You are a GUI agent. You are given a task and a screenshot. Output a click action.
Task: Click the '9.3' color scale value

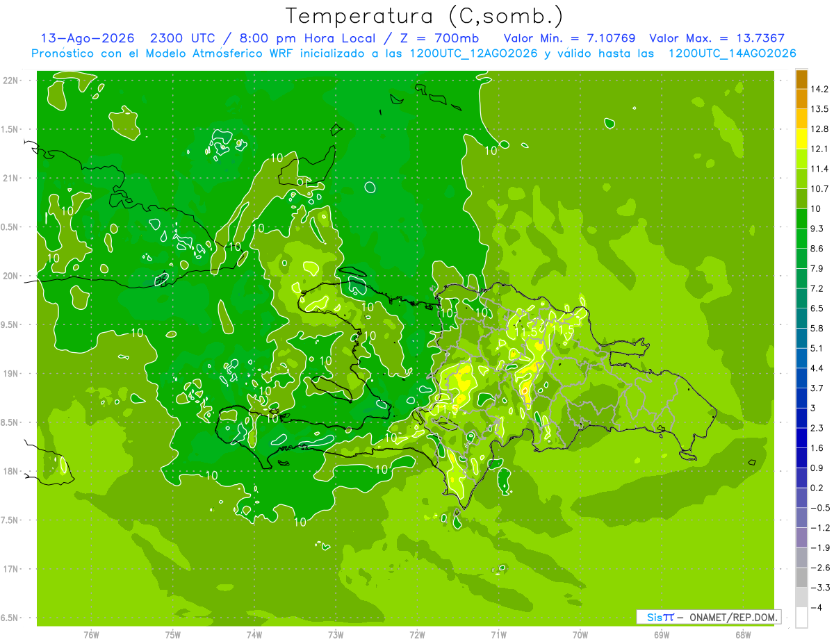(x=817, y=229)
